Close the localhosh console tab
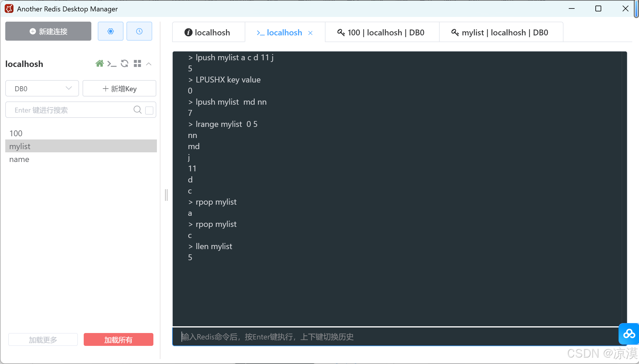Screen dimensions: 639x364 (x=310, y=33)
